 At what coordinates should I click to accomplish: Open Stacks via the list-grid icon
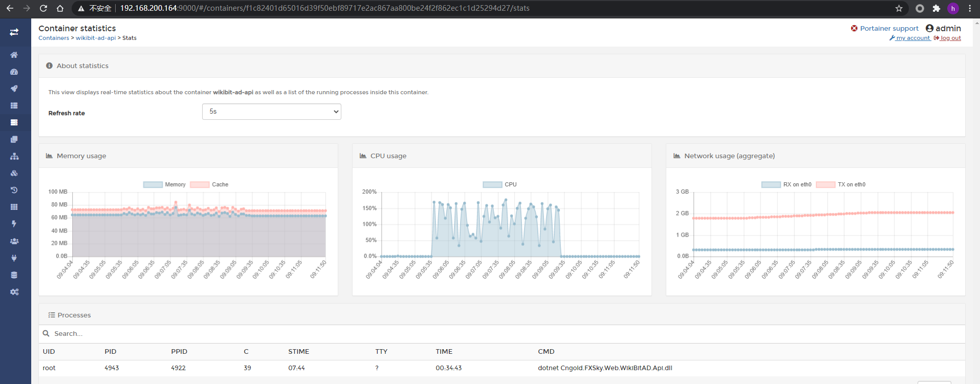coord(14,105)
